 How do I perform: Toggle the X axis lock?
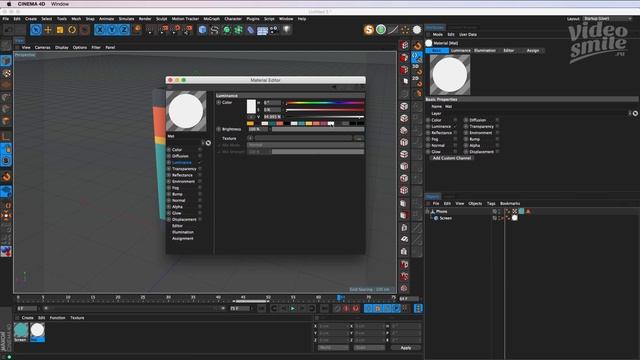coord(100,30)
